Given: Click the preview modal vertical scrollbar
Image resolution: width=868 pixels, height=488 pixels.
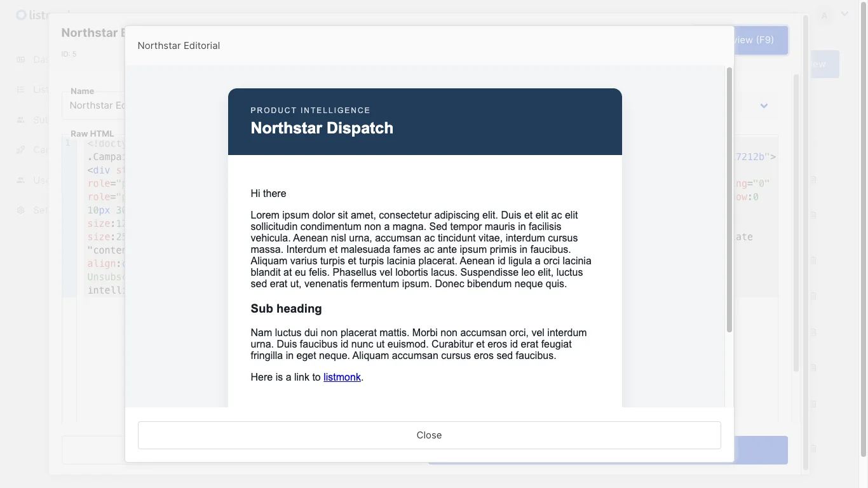Looking at the screenshot, I should pos(729,200).
